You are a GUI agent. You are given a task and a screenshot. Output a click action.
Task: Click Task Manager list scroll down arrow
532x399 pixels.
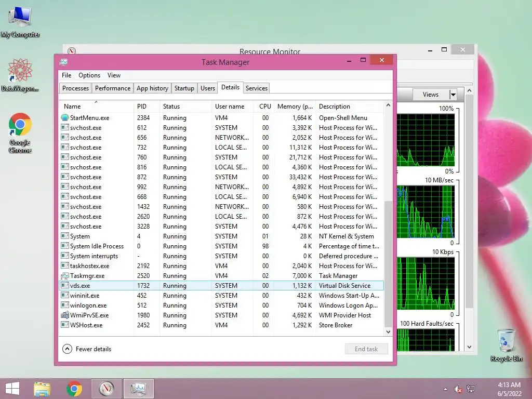coord(388,332)
